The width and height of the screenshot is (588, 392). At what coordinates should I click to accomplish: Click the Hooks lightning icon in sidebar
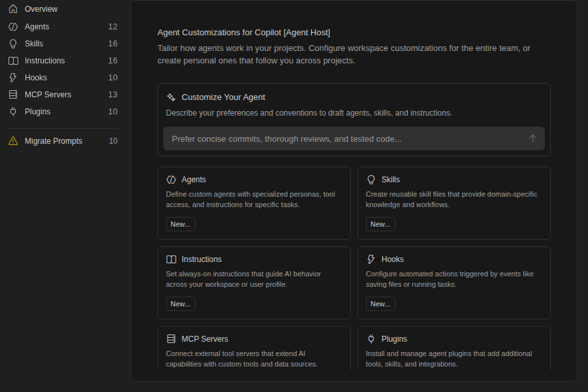[13, 78]
